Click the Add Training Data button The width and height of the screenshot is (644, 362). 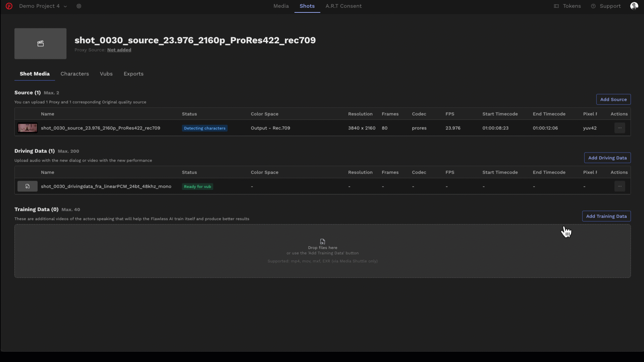(606, 216)
